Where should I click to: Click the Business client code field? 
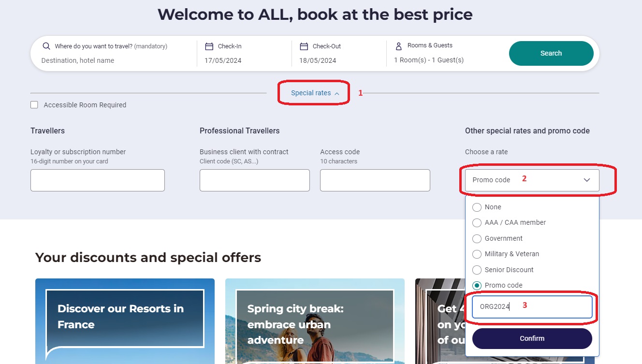coord(254,180)
